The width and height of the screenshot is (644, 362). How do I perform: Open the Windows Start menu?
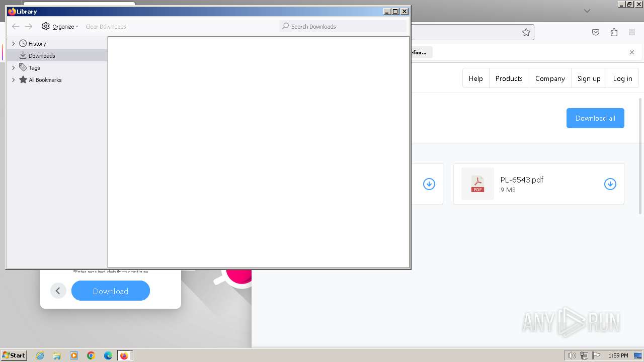coord(14,355)
